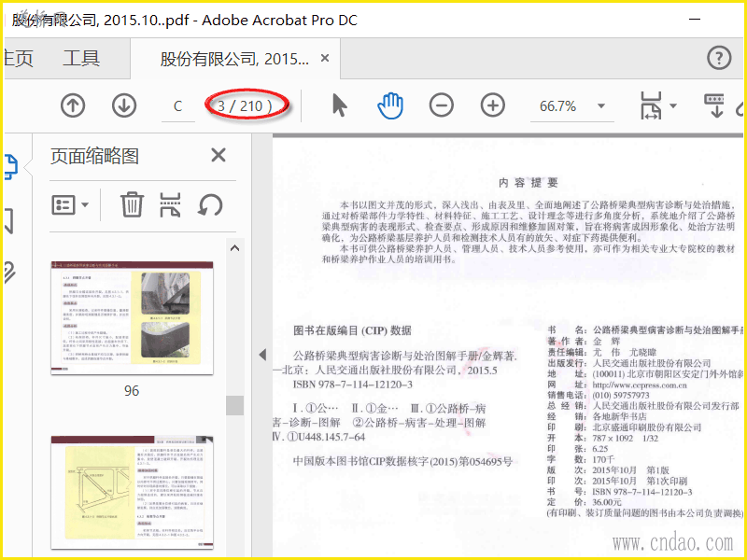Open the bookmarks sidebar icon
747x560 pixels.
tap(9, 221)
